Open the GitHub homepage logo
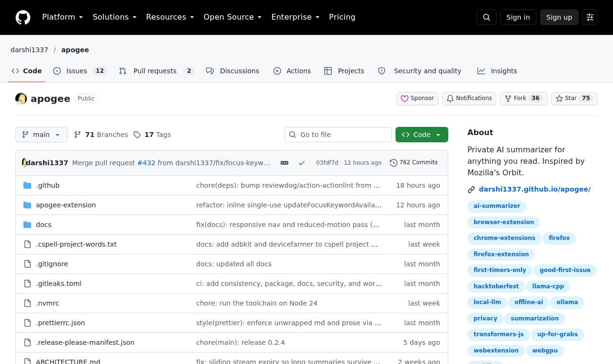The width and height of the screenshot is (613, 364). click(x=23, y=17)
